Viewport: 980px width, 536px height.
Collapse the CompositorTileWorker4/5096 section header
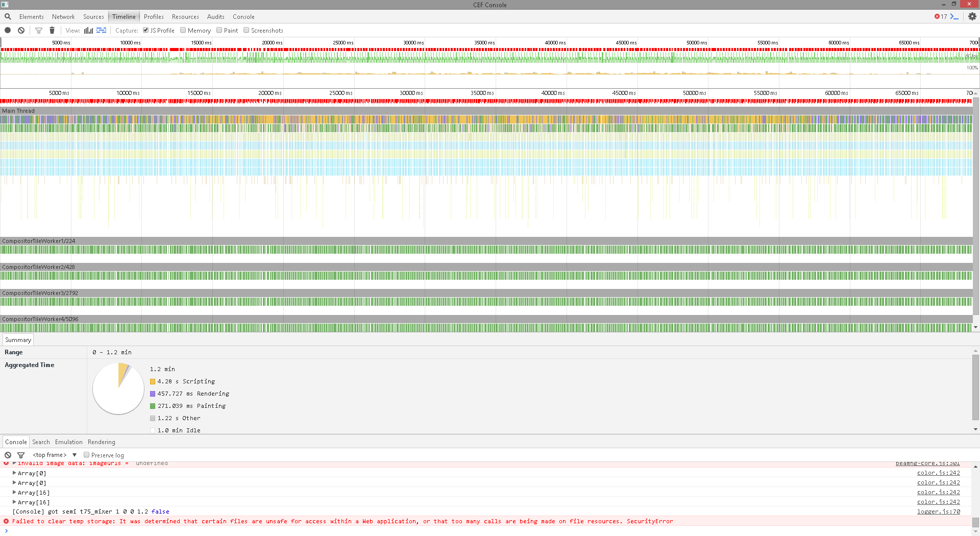[x=486, y=319]
